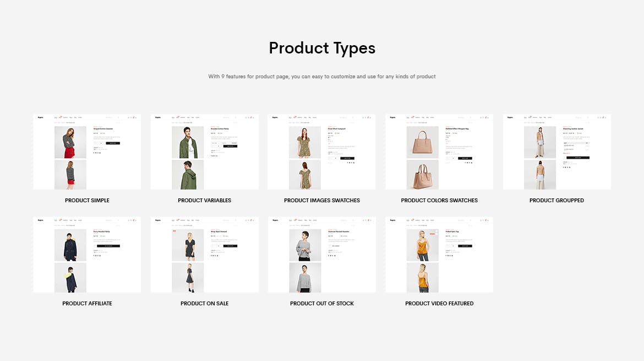Click the PRODUCT SIMPLE label
The image size is (644, 361).
coord(87,200)
